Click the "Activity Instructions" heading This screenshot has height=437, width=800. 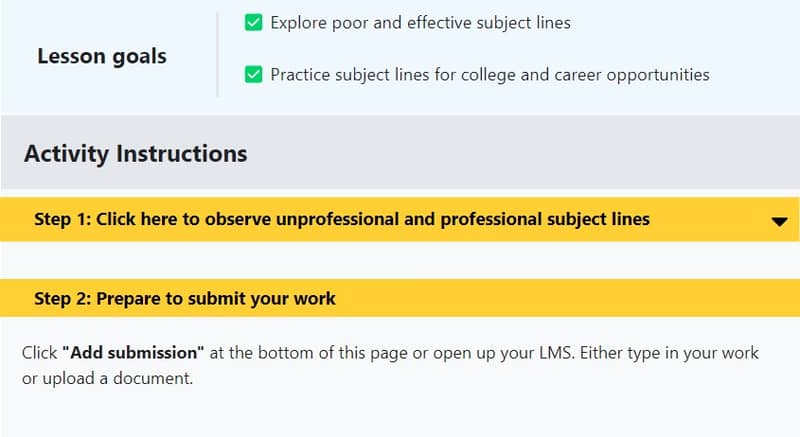click(x=135, y=154)
